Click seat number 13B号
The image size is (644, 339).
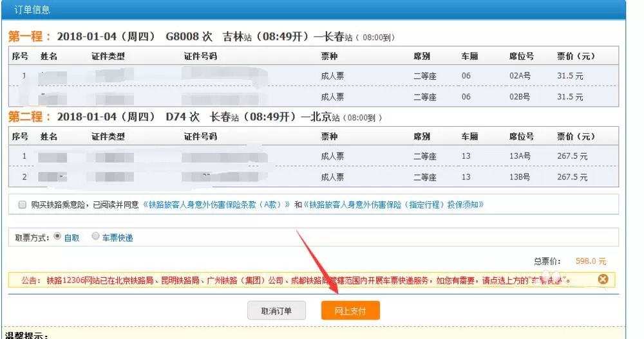(x=520, y=178)
